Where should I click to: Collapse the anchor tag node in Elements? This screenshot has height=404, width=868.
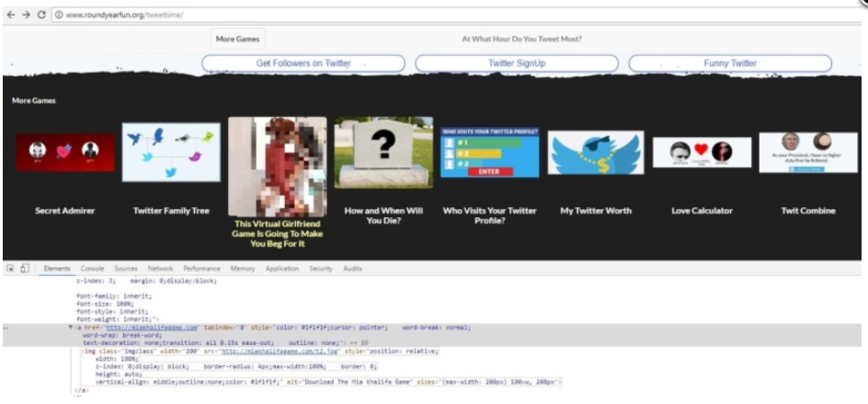coord(71,327)
